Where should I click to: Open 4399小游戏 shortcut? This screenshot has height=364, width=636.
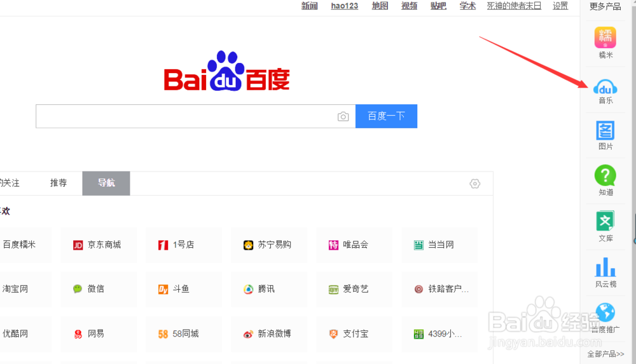[439, 334]
